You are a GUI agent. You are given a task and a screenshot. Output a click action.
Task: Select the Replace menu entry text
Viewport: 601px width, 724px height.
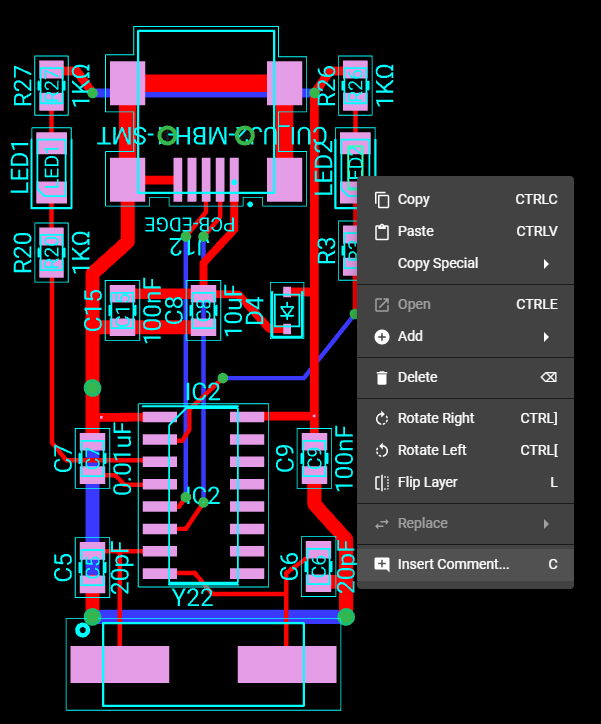pos(423,523)
